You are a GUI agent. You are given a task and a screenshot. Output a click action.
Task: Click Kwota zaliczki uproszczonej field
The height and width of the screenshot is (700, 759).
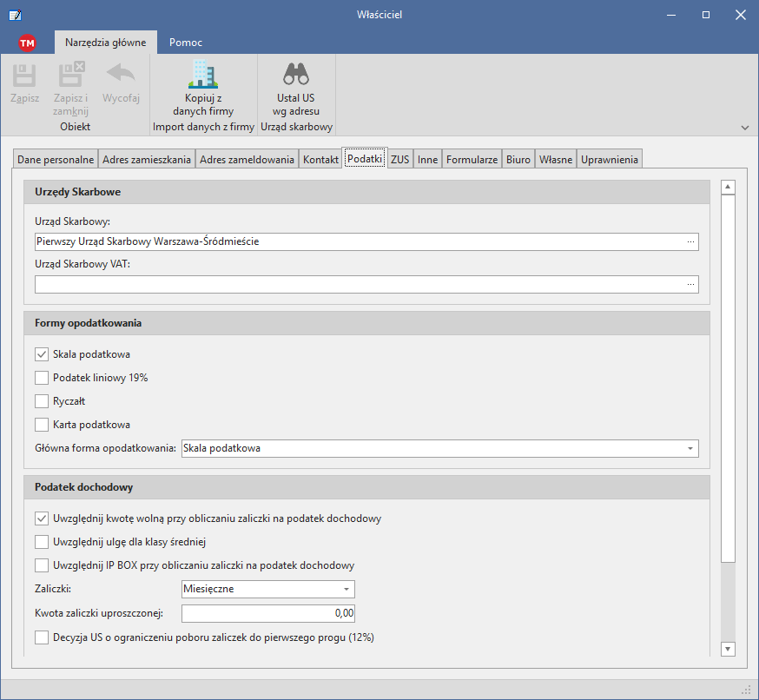pyautogui.click(x=268, y=613)
